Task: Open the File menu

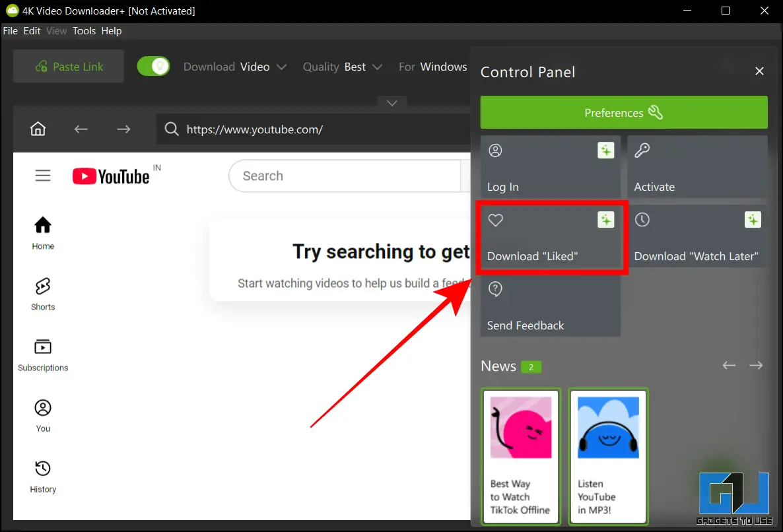Action: [x=11, y=31]
